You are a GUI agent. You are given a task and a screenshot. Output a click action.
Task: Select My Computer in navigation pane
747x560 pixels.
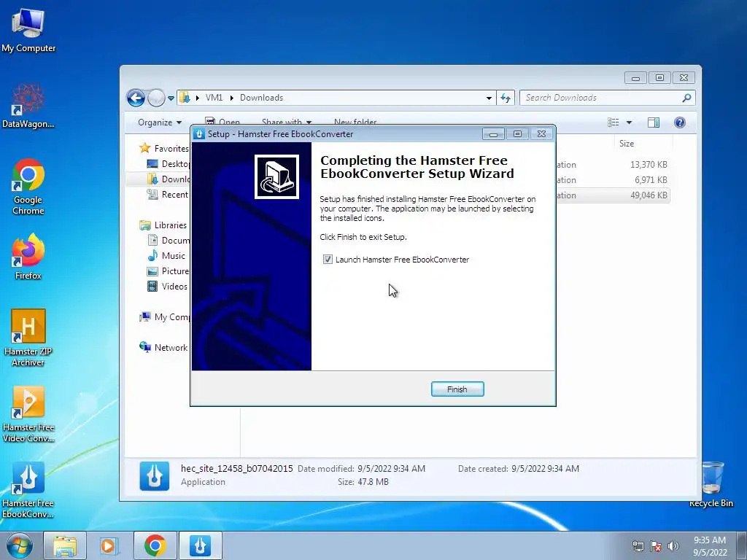click(165, 317)
